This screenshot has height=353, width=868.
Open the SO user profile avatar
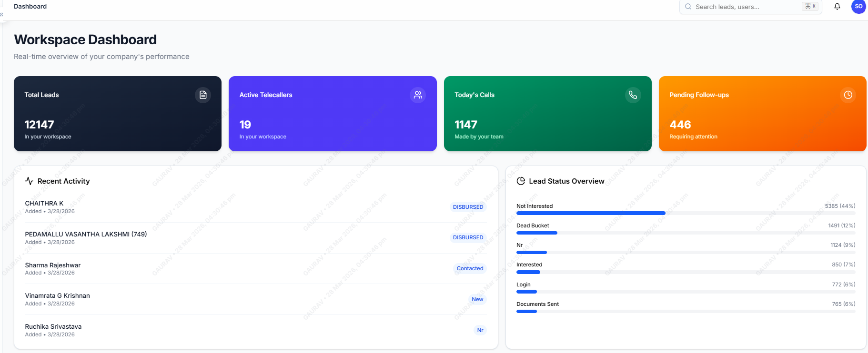(x=858, y=7)
